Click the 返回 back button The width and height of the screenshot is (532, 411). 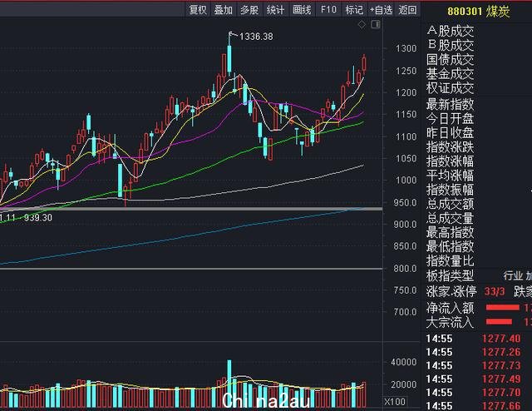[x=407, y=10]
